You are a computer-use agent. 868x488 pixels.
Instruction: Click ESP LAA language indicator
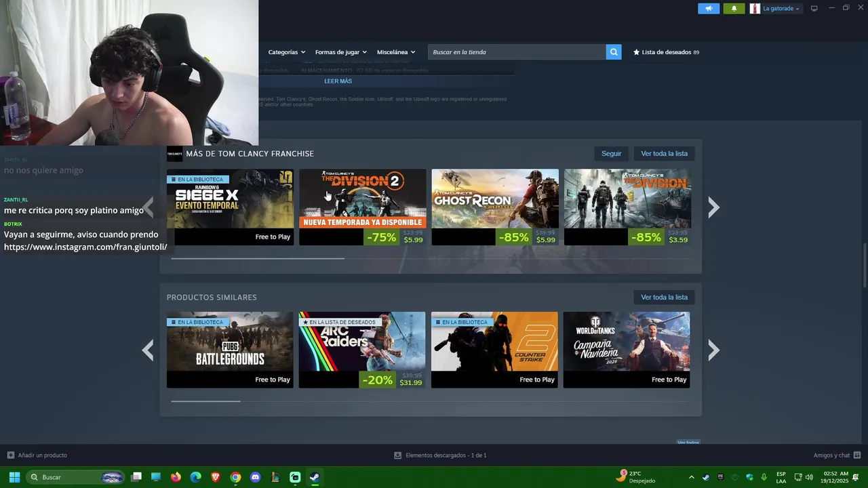click(x=781, y=477)
